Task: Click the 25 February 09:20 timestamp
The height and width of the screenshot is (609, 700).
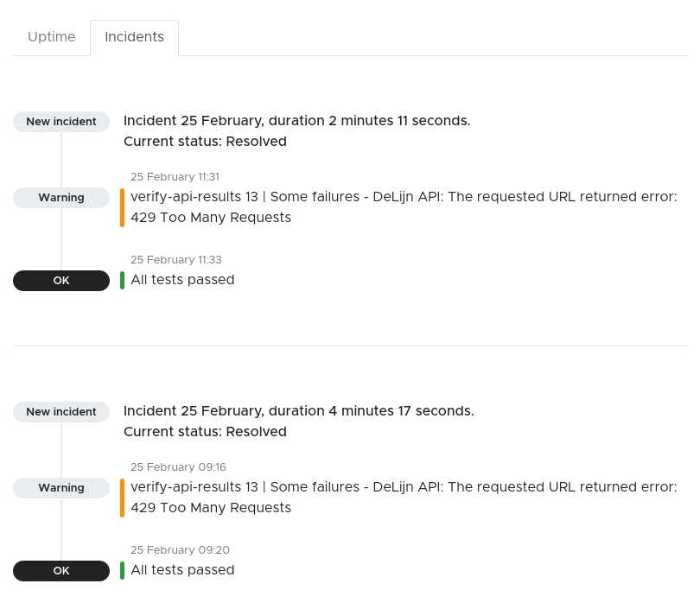Action: 180,550
